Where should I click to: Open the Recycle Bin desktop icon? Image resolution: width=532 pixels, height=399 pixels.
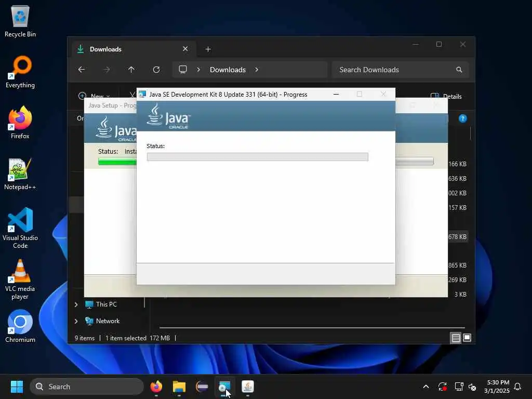click(20, 21)
